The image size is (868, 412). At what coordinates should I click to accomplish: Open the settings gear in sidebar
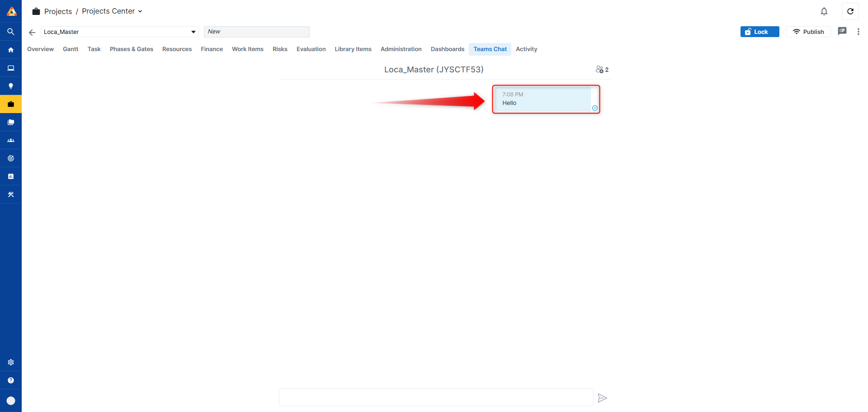coord(11,362)
